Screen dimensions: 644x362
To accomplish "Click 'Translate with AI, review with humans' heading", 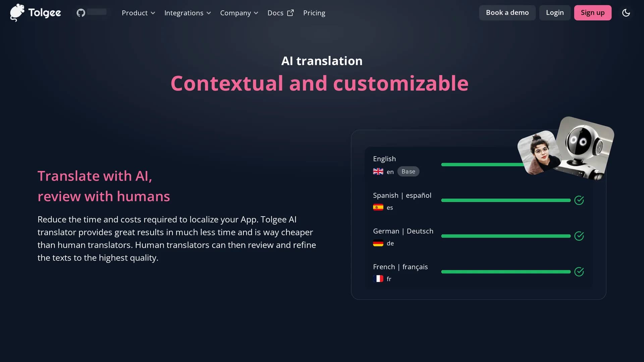I will point(104,186).
